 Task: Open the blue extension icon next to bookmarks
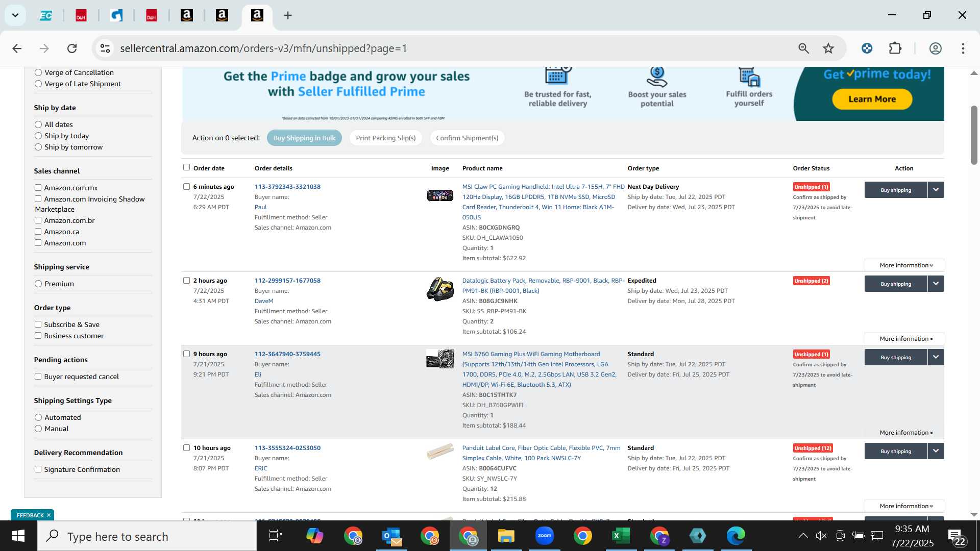click(x=867, y=48)
